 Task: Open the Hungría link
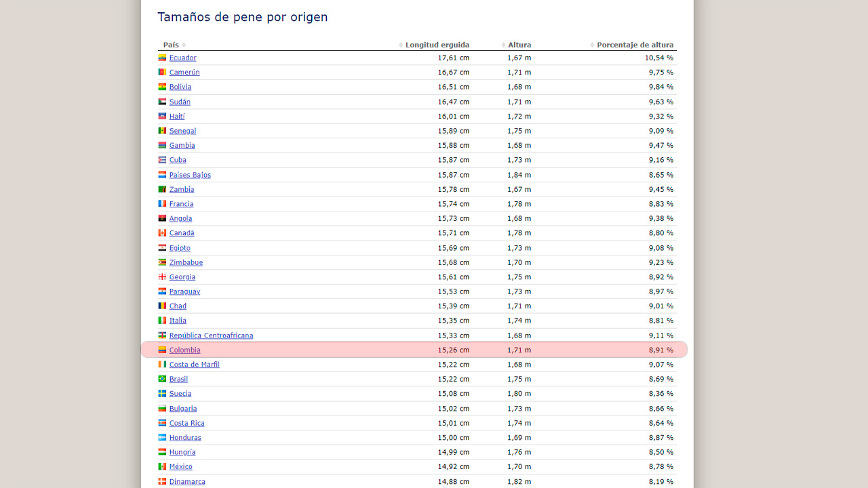[182, 452]
